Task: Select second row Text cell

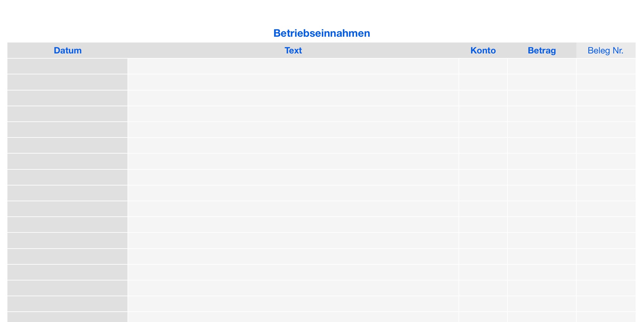Action: pos(293,82)
